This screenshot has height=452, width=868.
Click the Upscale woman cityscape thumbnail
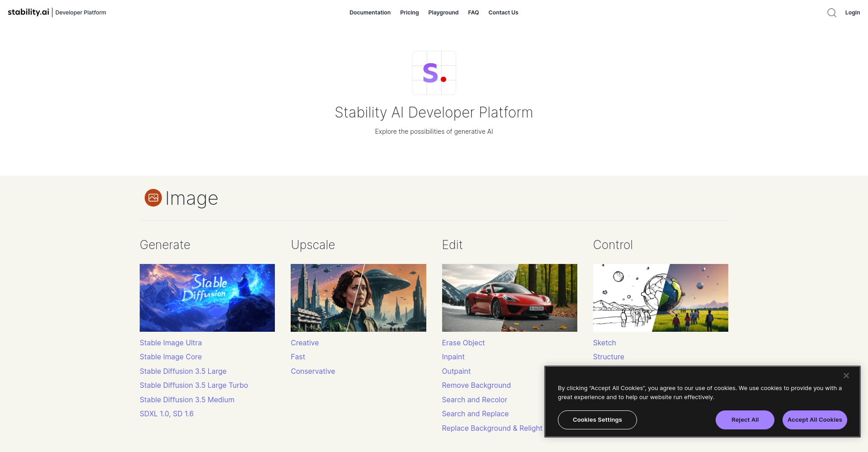pos(359,298)
